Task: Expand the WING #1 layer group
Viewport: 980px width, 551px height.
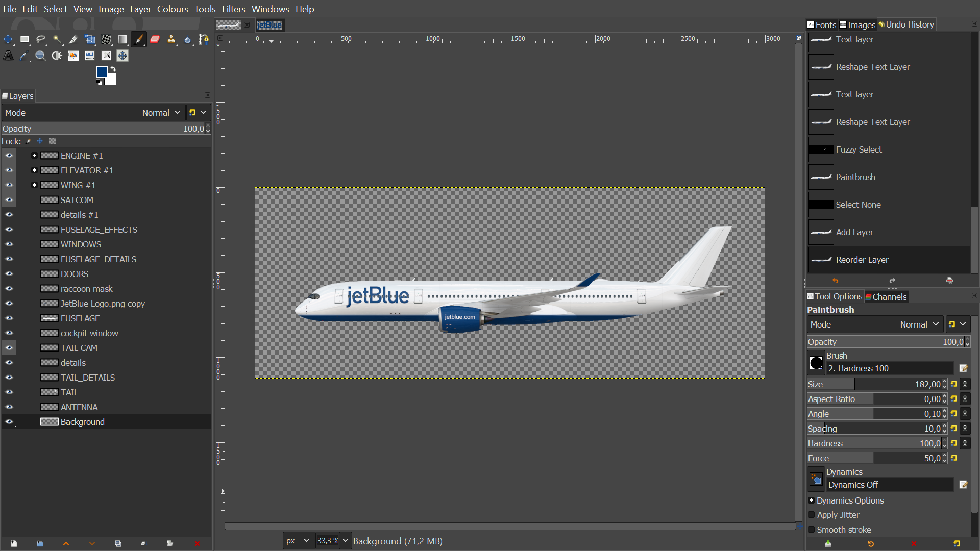Action: 34,185
